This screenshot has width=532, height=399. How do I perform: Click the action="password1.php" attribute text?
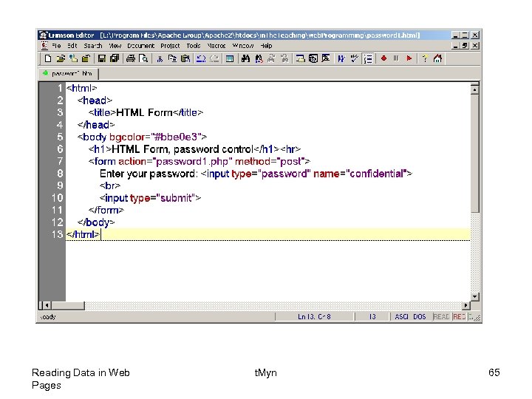point(175,162)
